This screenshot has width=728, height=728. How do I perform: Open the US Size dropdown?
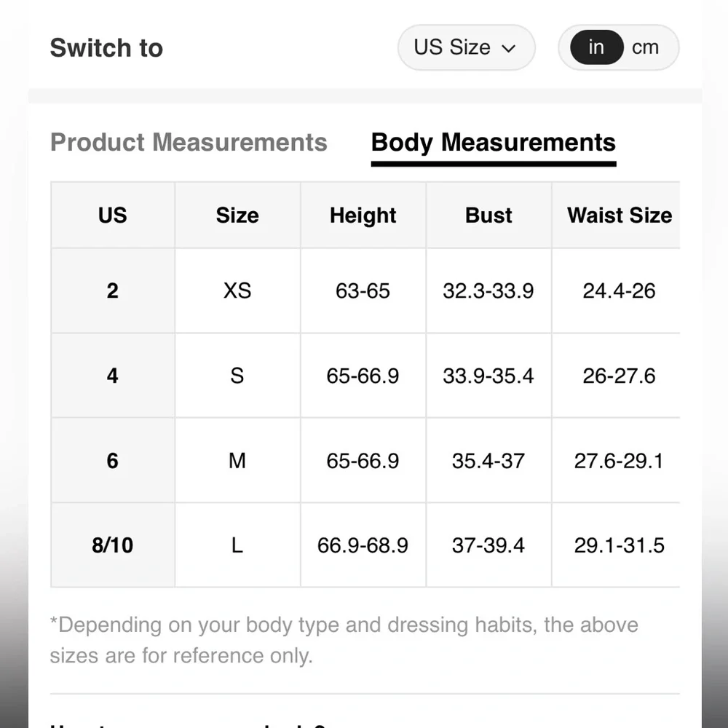coord(464,48)
